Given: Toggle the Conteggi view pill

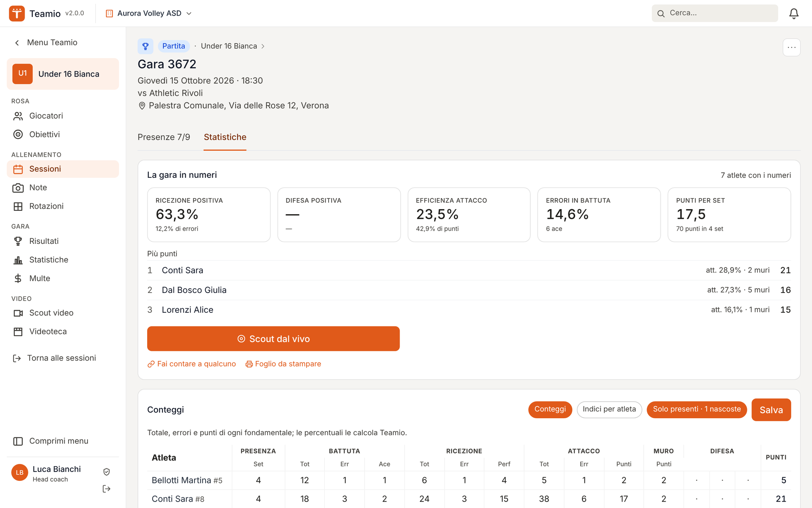Looking at the screenshot, I should (550, 409).
